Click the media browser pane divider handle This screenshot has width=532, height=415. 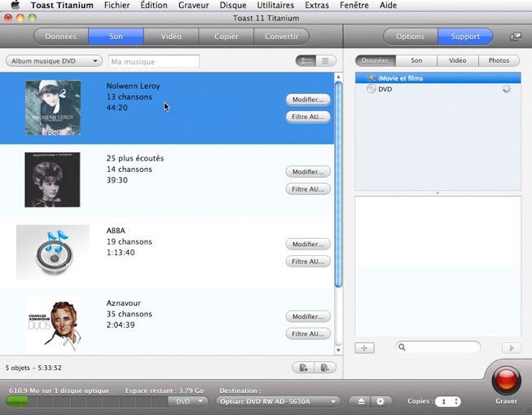click(437, 193)
